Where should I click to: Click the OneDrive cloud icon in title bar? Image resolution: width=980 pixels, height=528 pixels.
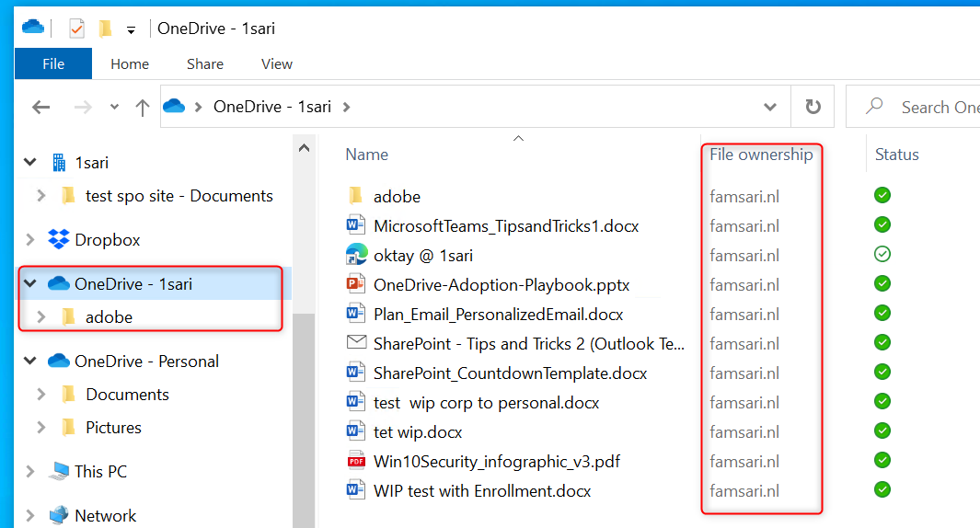33,27
